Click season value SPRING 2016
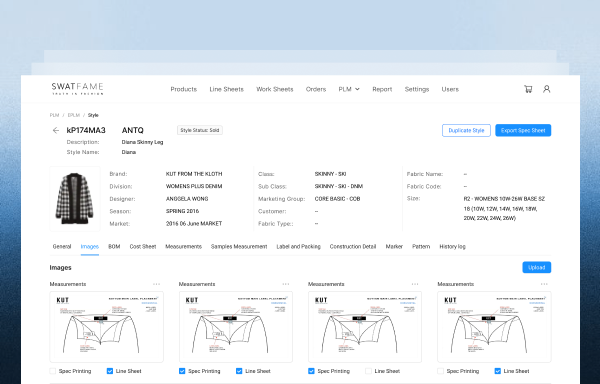 coord(183,211)
